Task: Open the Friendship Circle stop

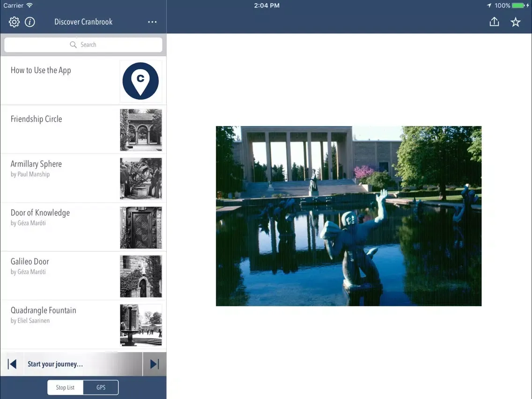Action: pyautogui.click(x=83, y=130)
